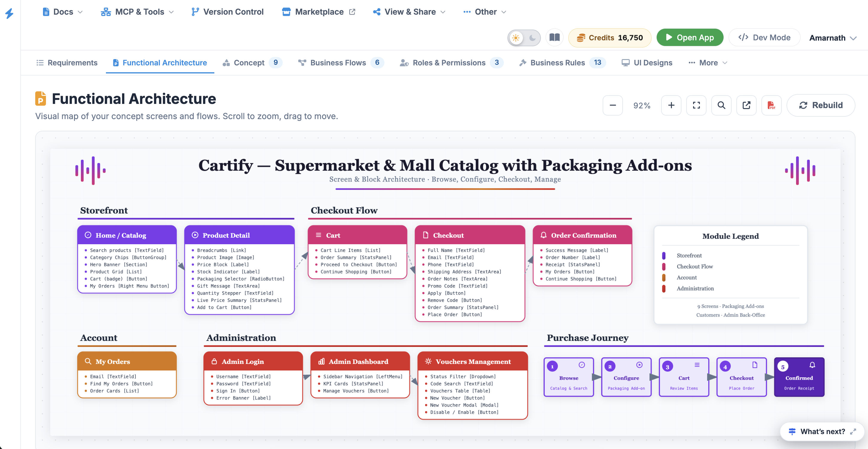Expand the Docs dropdown
This screenshot has height=449, width=868.
pos(62,12)
